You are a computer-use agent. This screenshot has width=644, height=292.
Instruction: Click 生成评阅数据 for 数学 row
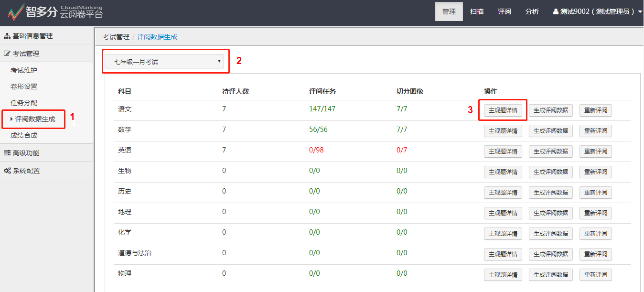(550, 131)
